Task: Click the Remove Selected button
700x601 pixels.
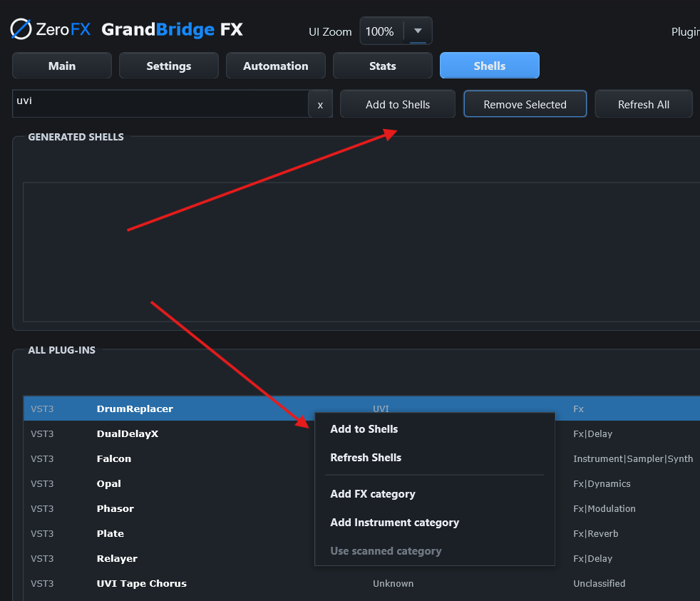Action: pos(525,104)
